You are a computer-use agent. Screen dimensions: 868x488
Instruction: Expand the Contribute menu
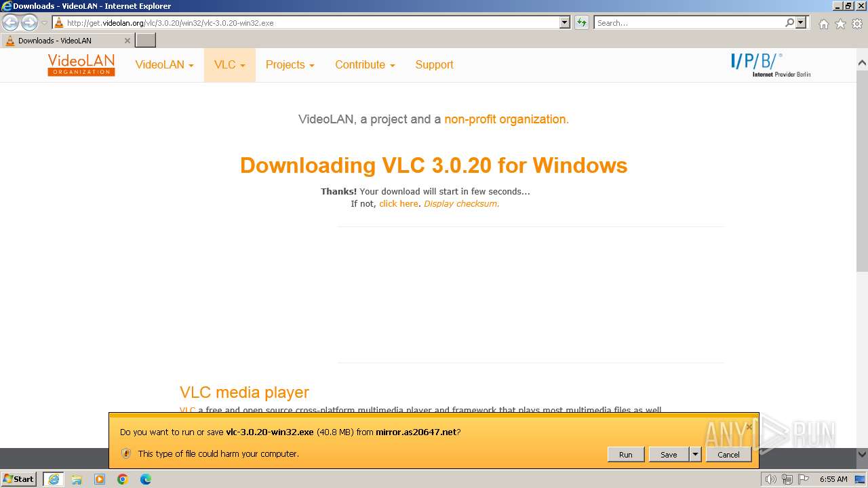pos(365,65)
